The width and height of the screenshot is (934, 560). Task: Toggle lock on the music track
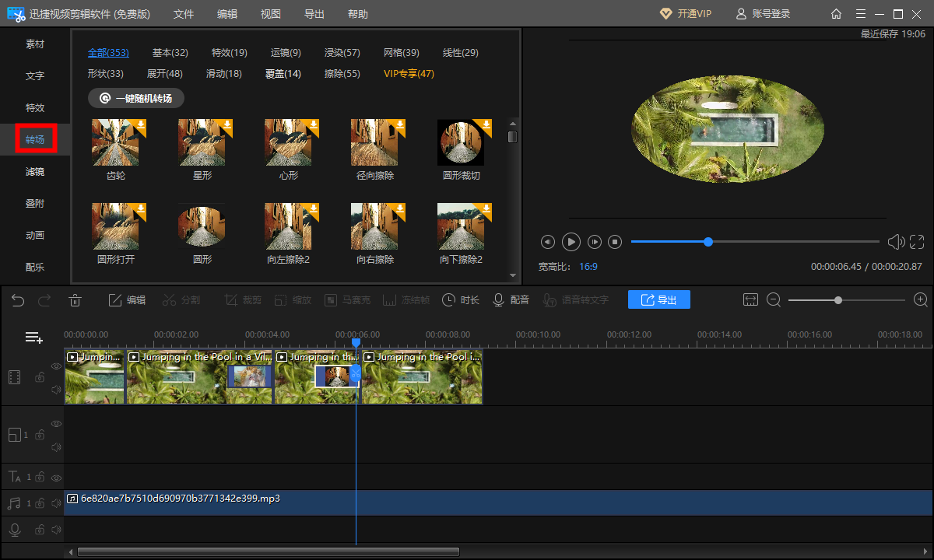[39, 504]
